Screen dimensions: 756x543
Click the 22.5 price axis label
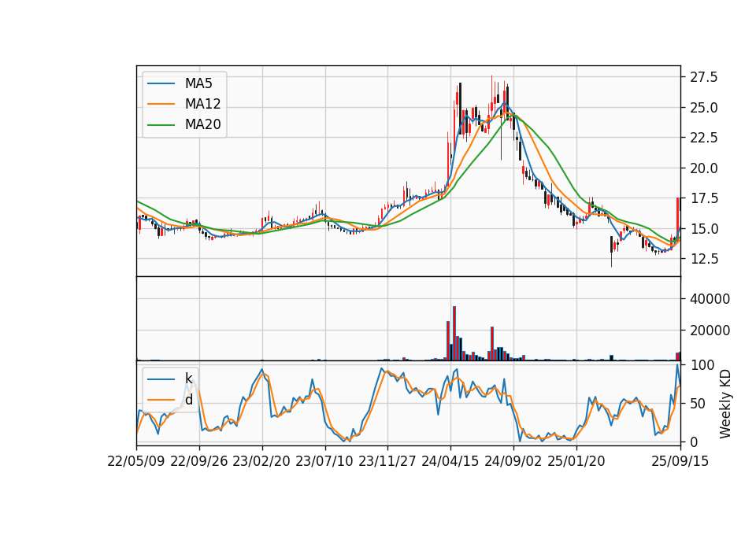(704, 138)
